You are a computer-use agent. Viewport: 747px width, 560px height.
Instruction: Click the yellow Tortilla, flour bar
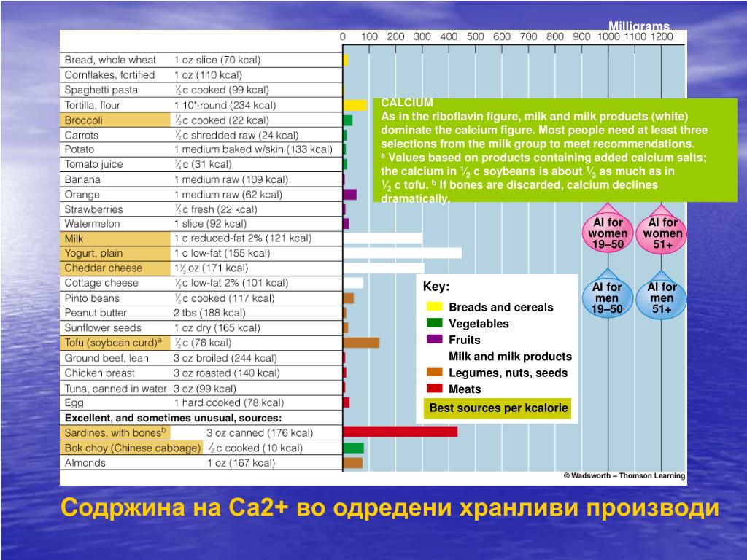coord(355,105)
